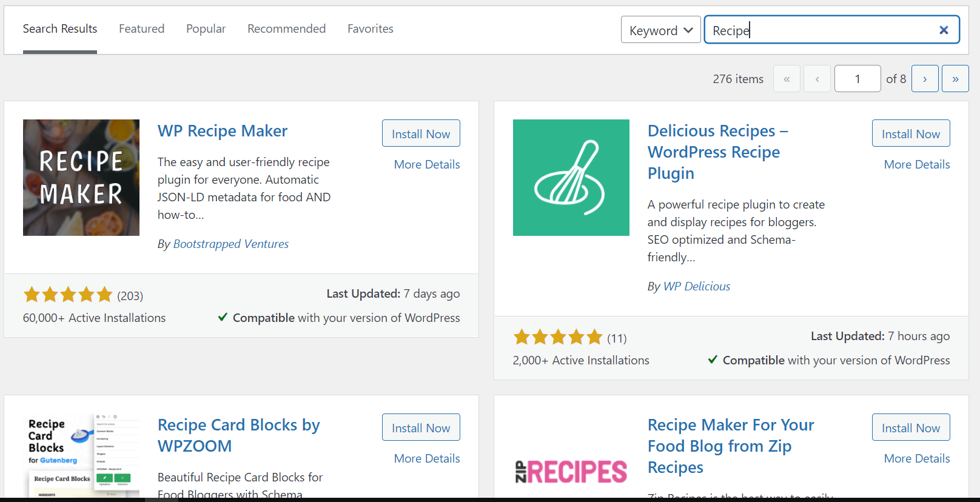Install WP Recipe Maker

click(421, 133)
